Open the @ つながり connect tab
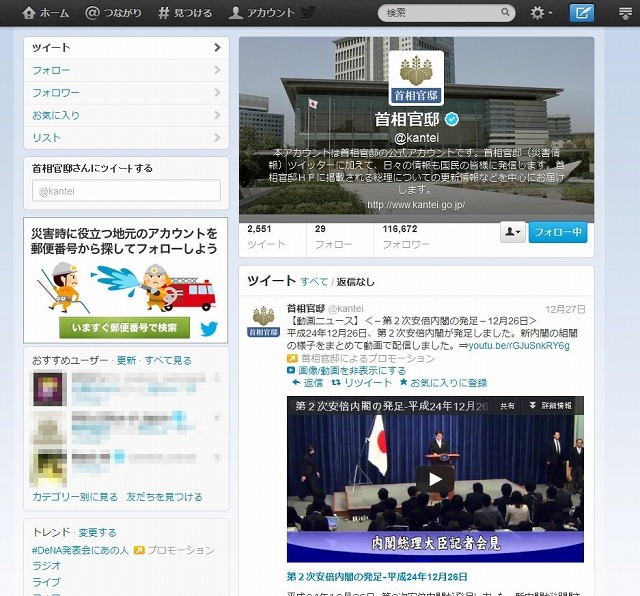This screenshot has height=596, width=640. click(x=113, y=13)
